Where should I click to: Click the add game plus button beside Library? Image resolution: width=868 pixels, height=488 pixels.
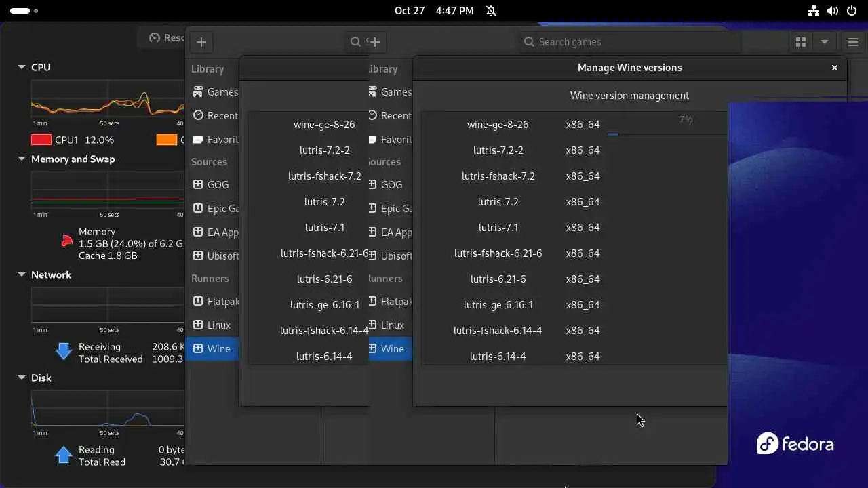201,42
